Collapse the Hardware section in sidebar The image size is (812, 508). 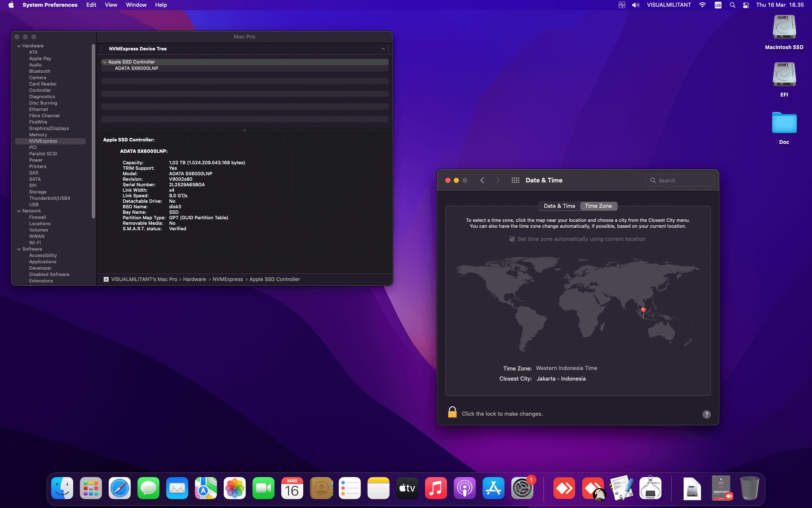point(19,46)
